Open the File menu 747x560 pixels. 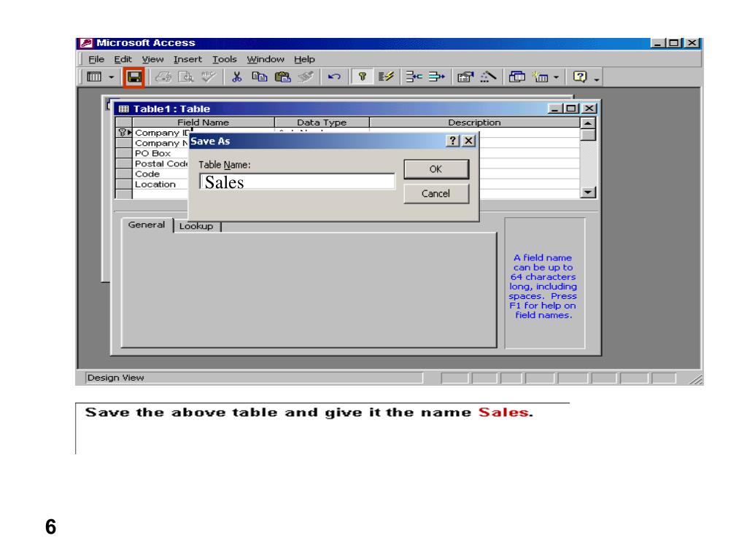[96, 60]
